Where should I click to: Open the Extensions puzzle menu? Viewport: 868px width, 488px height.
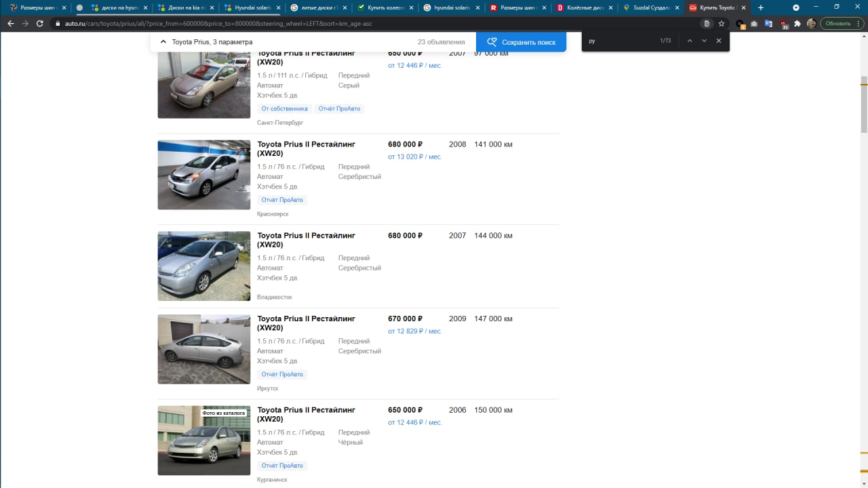[797, 23]
